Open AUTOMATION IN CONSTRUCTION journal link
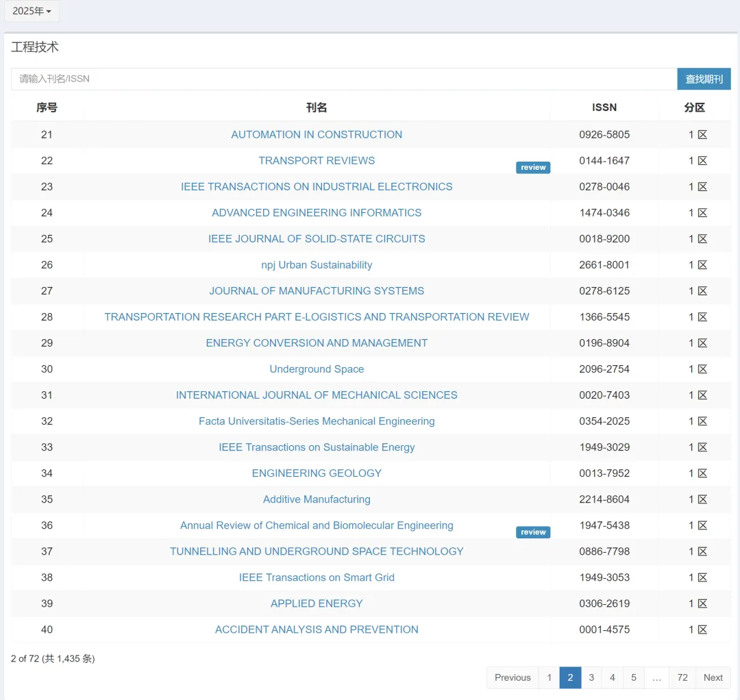Image resolution: width=740 pixels, height=700 pixels. (x=317, y=135)
